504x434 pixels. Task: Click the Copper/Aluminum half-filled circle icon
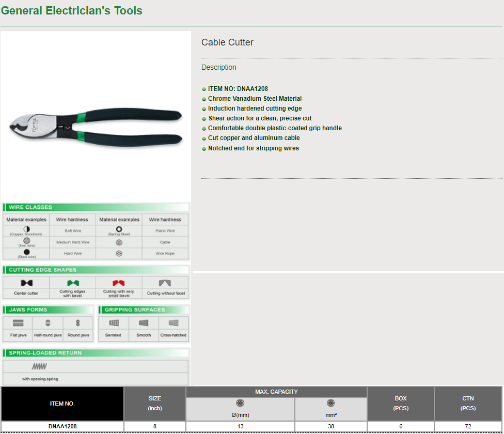click(26, 229)
